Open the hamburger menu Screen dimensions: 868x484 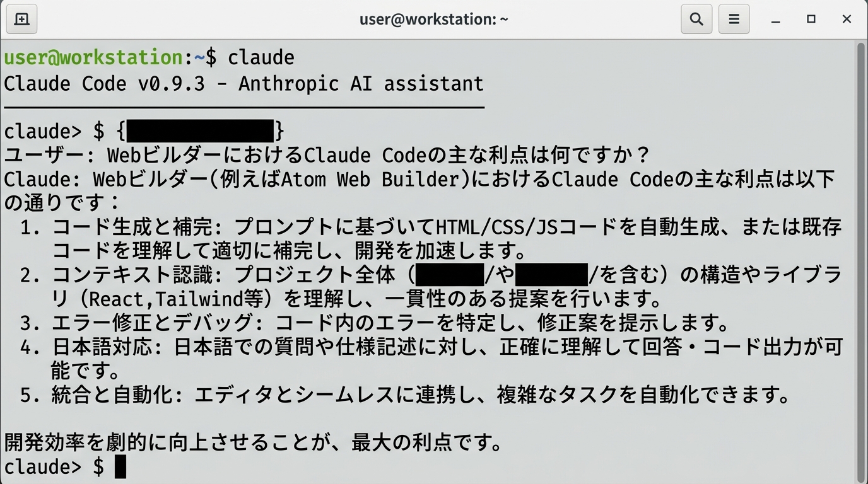[x=734, y=20]
